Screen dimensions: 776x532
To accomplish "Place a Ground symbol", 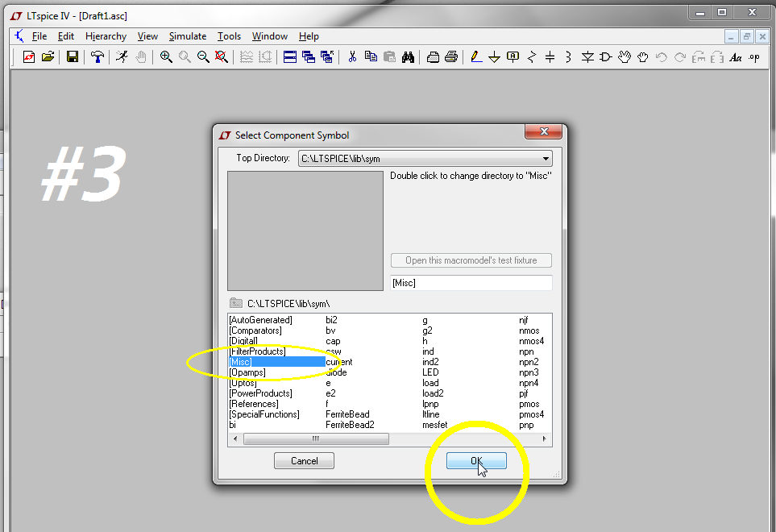I will pyautogui.click(x=495, y=57).
